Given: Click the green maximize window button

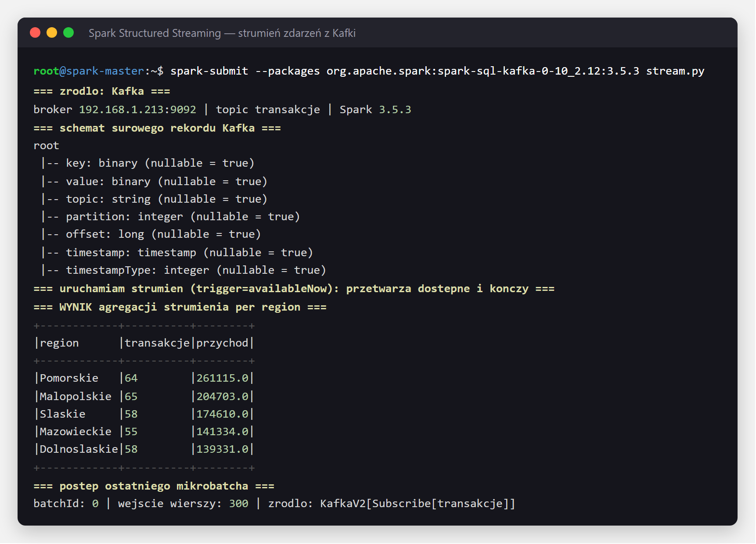Looking at the screenshot, I should click(68, 32).
